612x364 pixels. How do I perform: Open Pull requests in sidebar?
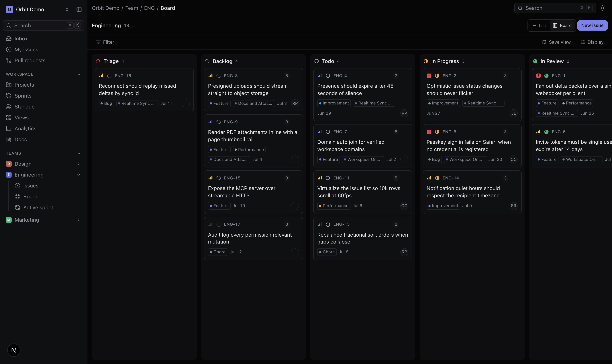pos(44,60)
